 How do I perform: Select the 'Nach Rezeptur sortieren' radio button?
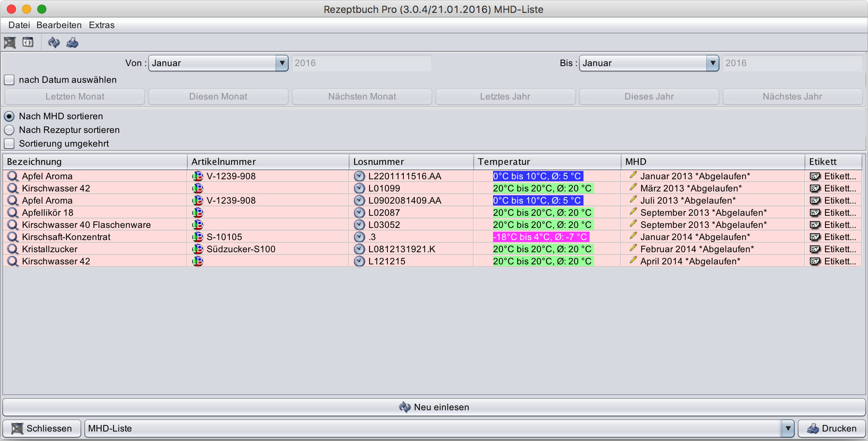9,130
